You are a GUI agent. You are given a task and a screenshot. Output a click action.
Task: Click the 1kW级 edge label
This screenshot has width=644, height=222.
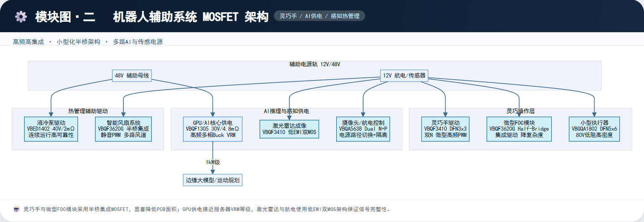[x=212, y=162]
